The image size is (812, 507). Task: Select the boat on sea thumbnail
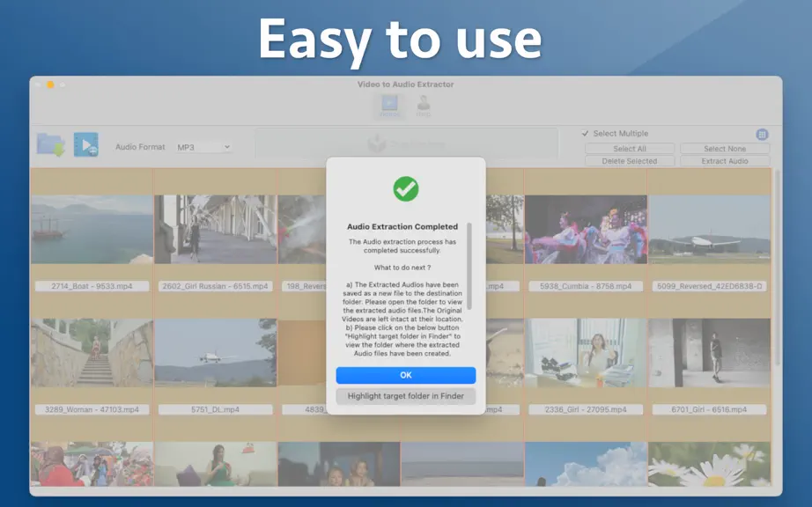(92, 230)
